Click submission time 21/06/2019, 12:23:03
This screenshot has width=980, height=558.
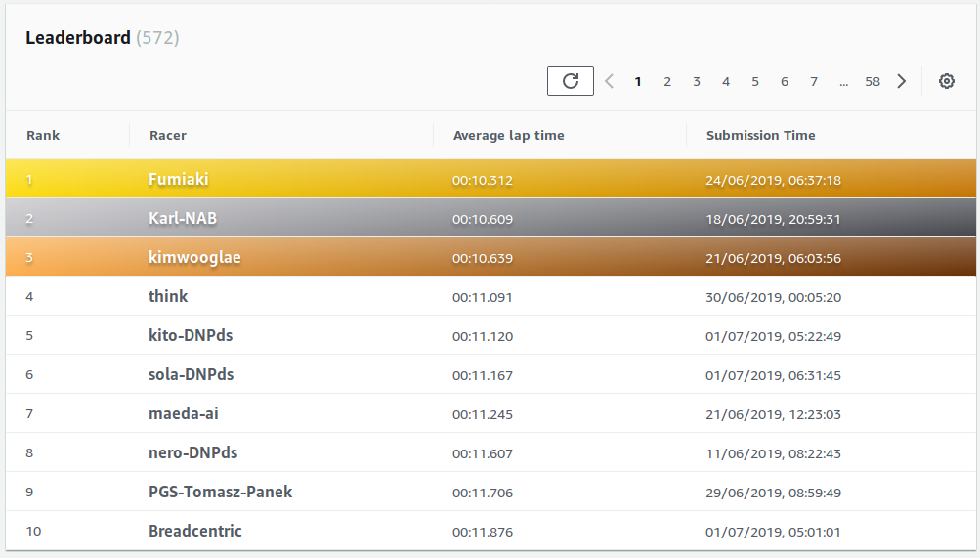(x=773, y=414)
